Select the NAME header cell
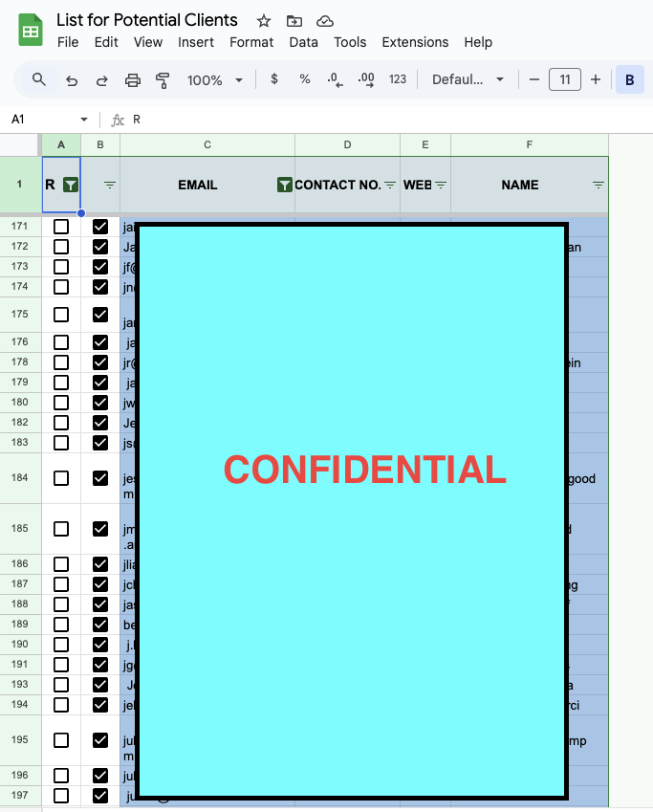The height and width of the screenshot is (812, 653). coord(530,185)
